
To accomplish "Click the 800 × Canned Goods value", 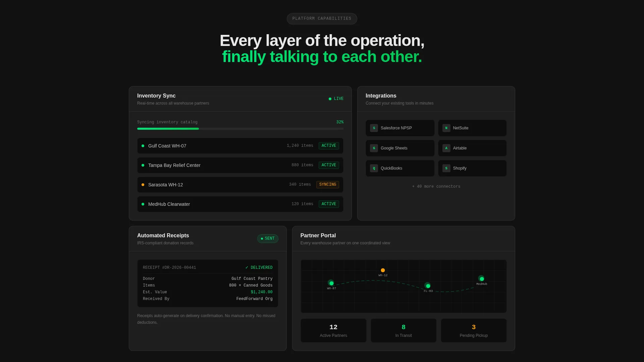I will pos(251,286).
